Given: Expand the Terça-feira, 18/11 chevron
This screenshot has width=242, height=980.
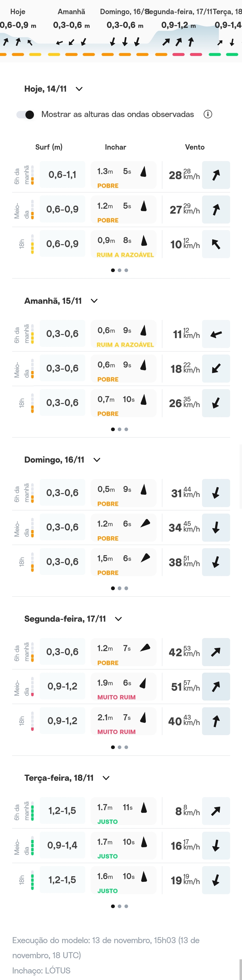Looking at the screenshot, I should pos(106,778).
